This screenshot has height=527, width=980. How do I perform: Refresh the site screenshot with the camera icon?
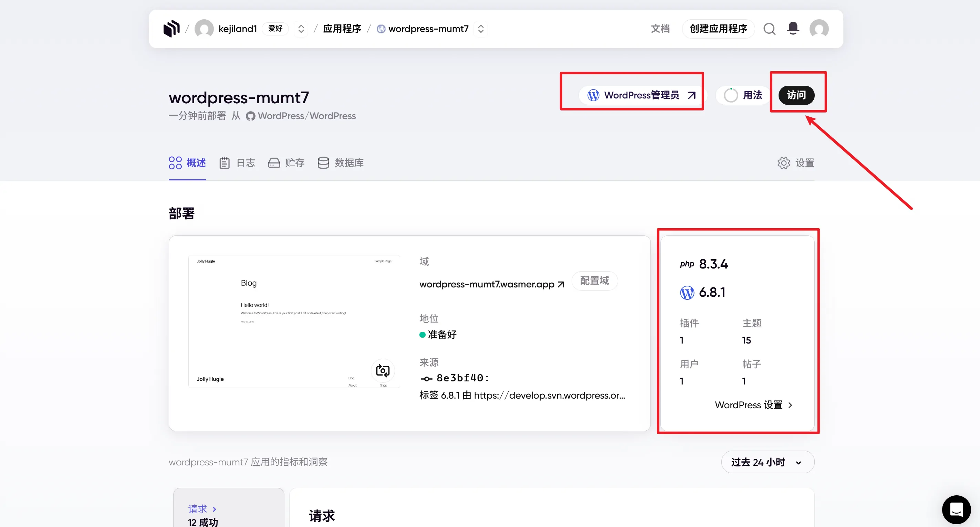coord(382,370)
